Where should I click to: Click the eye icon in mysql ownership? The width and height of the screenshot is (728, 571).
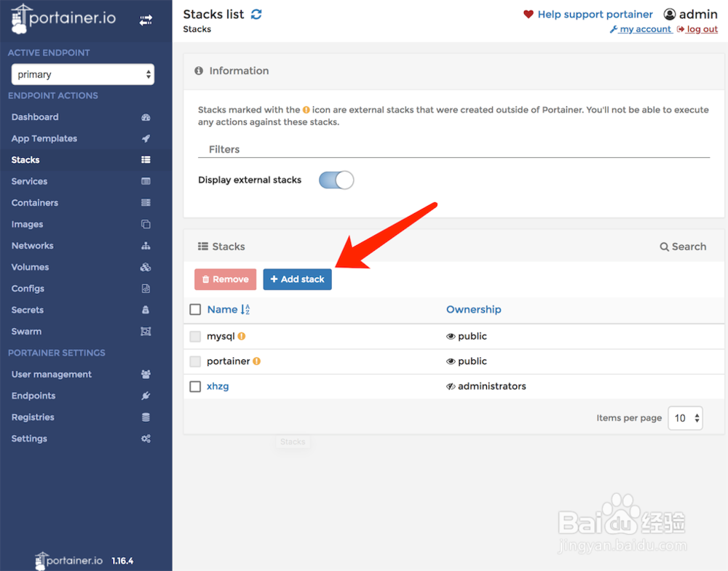(x=451, y=337)
